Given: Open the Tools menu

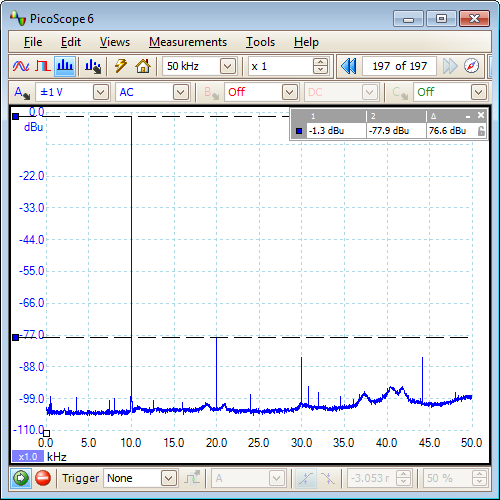Looking at the screenshot, I should click(x=261, y=42).
